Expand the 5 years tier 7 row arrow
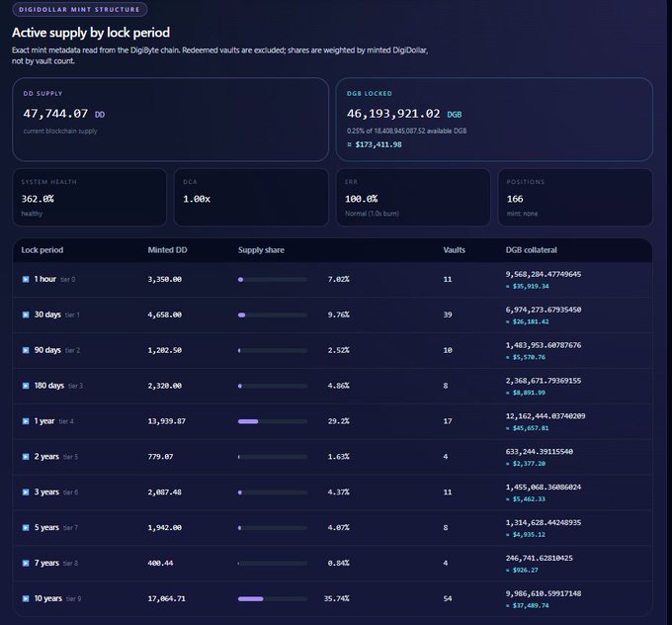The height and width of the screenshot is (625, 672). coord(26,528)
